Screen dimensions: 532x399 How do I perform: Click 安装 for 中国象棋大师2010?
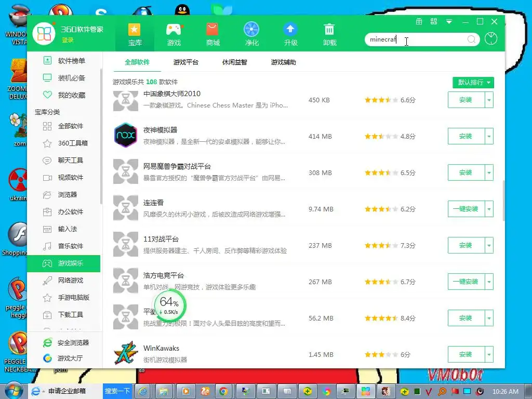point(466,100)
